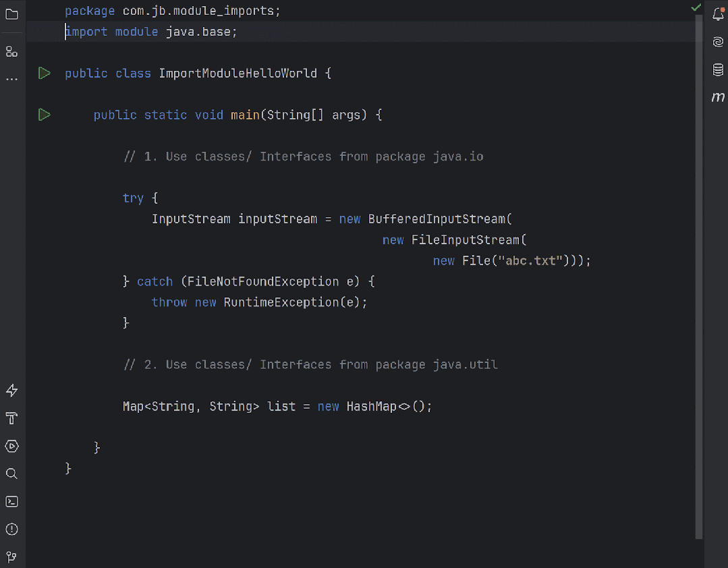728x568 pixels.
Task: Click the lightning bolt sidebar icon
Action: point(11,390)
